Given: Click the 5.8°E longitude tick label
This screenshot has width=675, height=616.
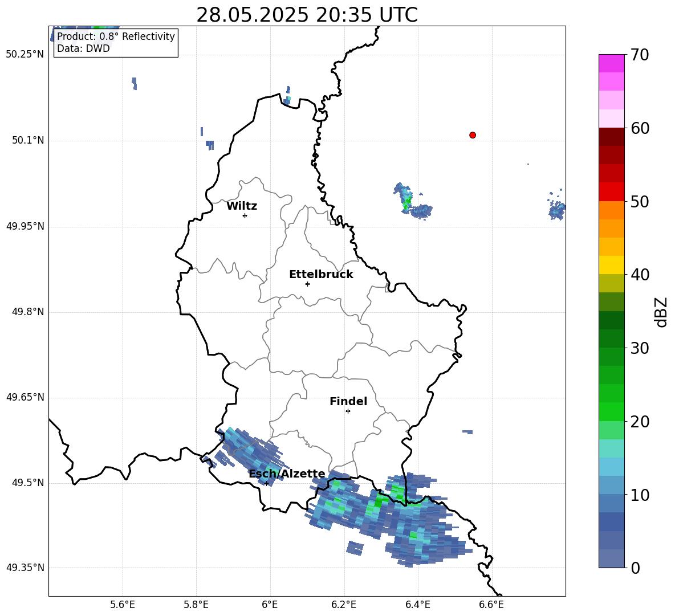Looking at the screenshot, I should click(x=196, y=605).
